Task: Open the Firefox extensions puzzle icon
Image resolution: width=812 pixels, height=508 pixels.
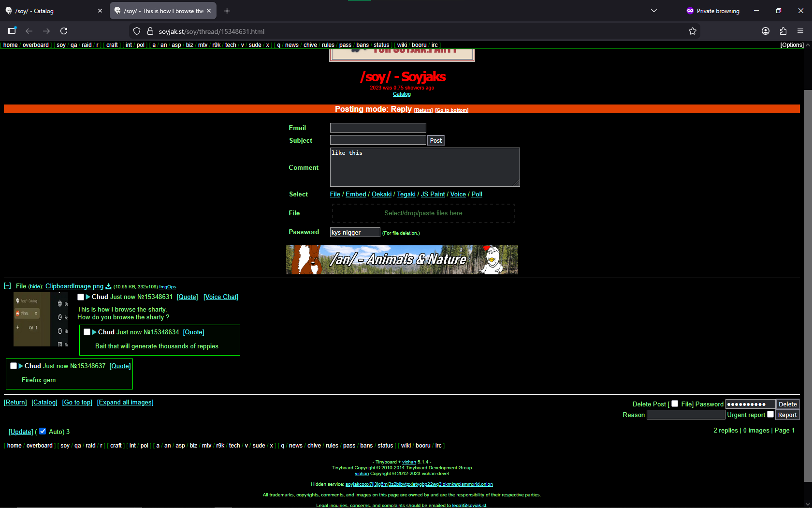Action: pyautogui.click(x=783, y=31)
